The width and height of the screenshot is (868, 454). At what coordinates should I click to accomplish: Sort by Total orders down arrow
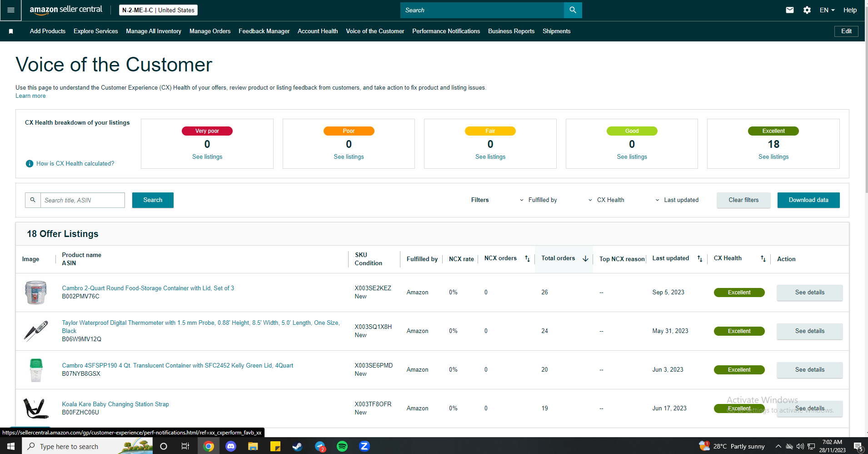585,259
